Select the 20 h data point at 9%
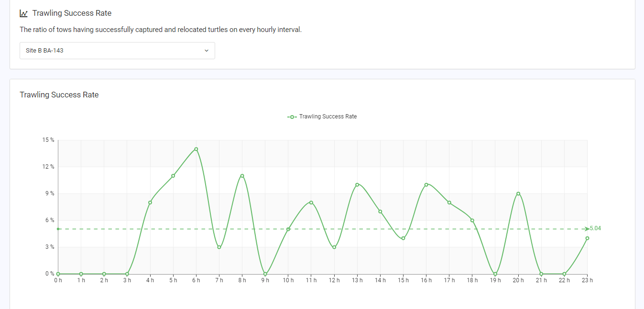The height and width of the screenshot is (309, 644). click(518, 194)
